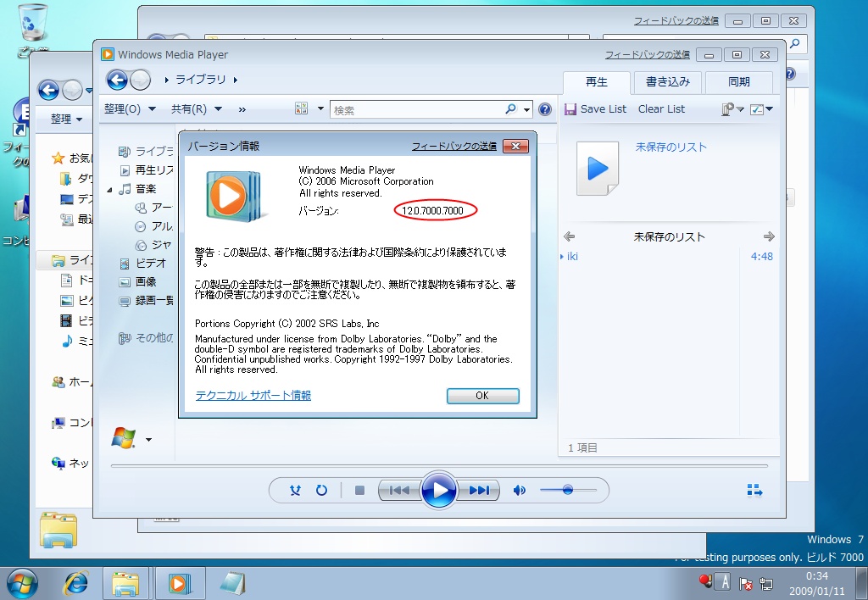Screen dimensions: 868x600
Task: Select 音楽 music in navigation tree
Action: click(x=138, y=189)
